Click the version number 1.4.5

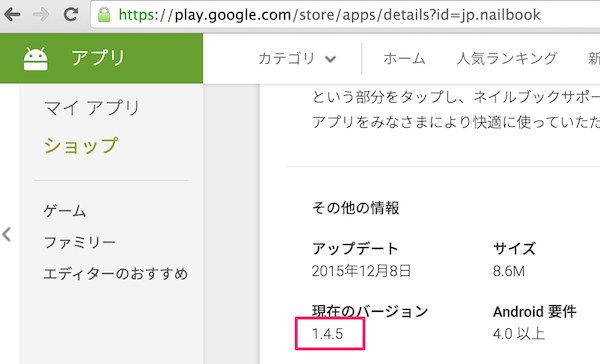coord(328,334)
